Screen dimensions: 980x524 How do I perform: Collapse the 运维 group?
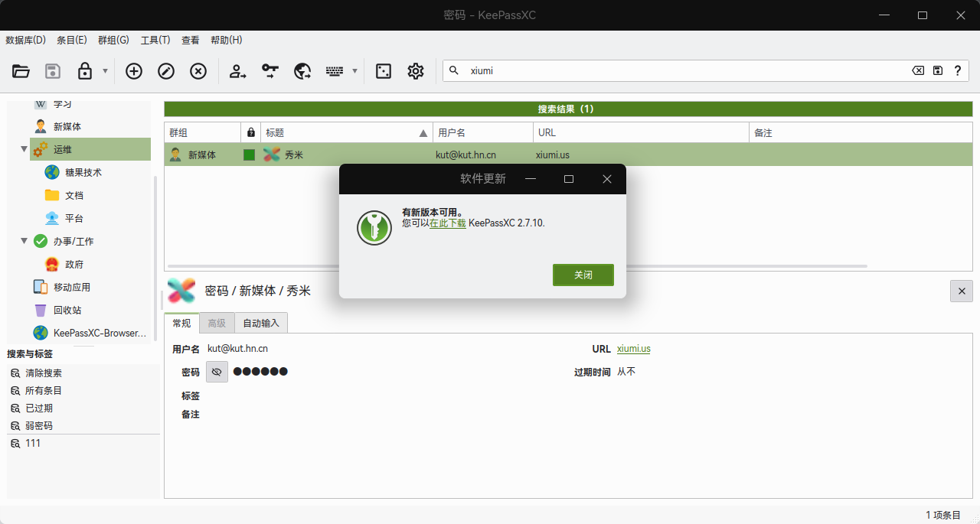pos(24,149)
